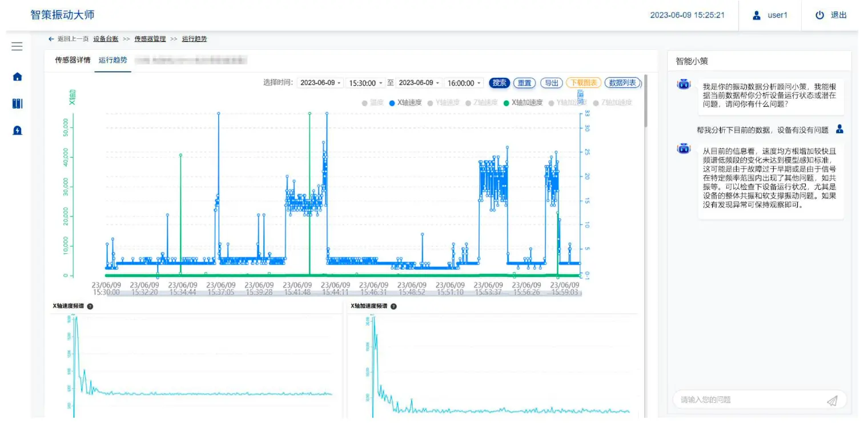Open the hamburger menu in the sidebar
Image resolution: width=868 pixels, height=436 pixels.
click(17, 46)
